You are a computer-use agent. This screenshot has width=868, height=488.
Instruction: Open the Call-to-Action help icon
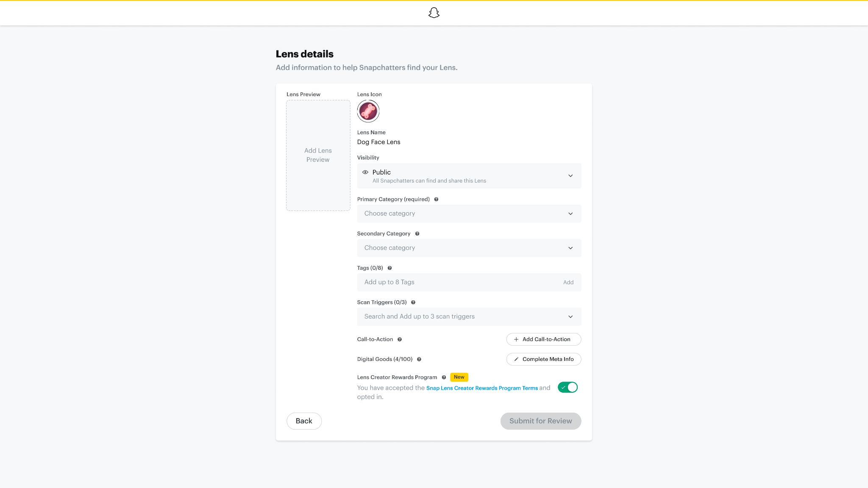pos(400,339)
